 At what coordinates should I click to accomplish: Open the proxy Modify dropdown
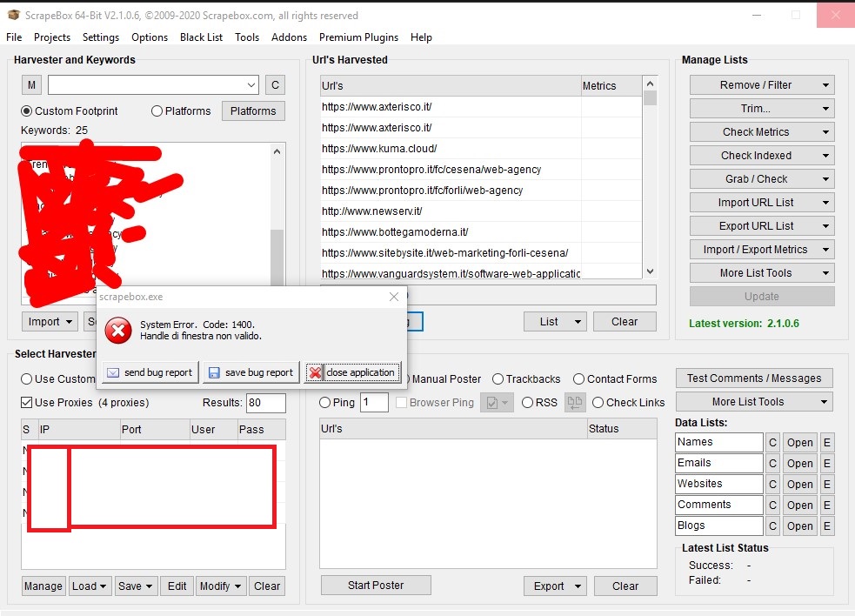point(221,586)
